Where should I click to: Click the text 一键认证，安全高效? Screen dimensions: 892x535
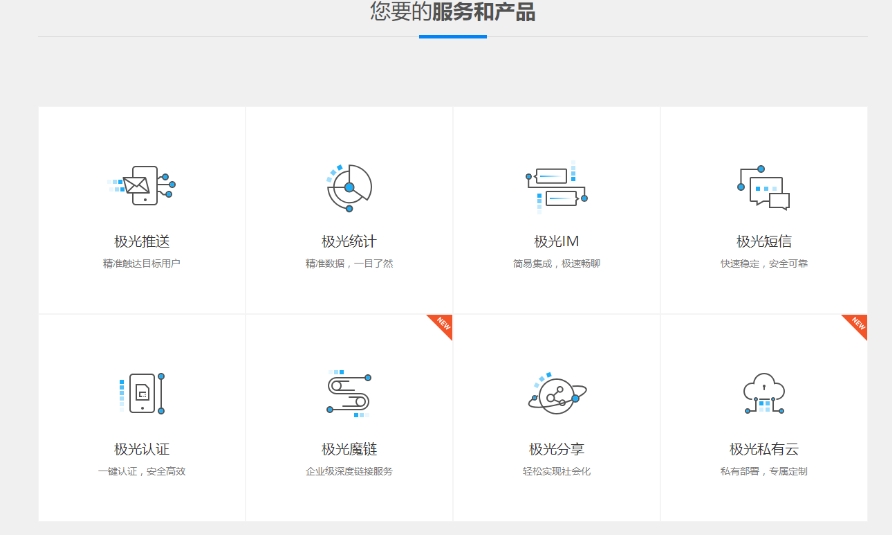point(142,471)
